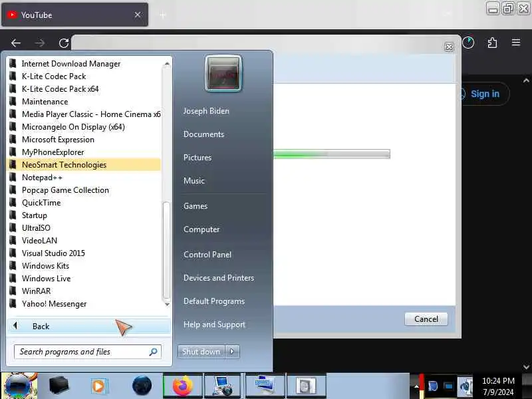Viewport: 532px width, 399px height.
Task: Click Back in the Start menu
Action: click(89, 327)
